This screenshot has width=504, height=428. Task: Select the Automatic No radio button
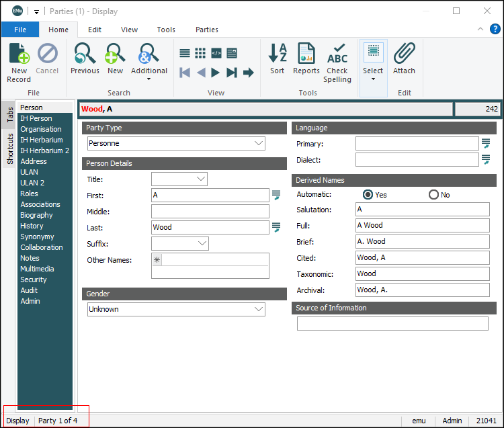pyautogui.click(x=433, y=195)
